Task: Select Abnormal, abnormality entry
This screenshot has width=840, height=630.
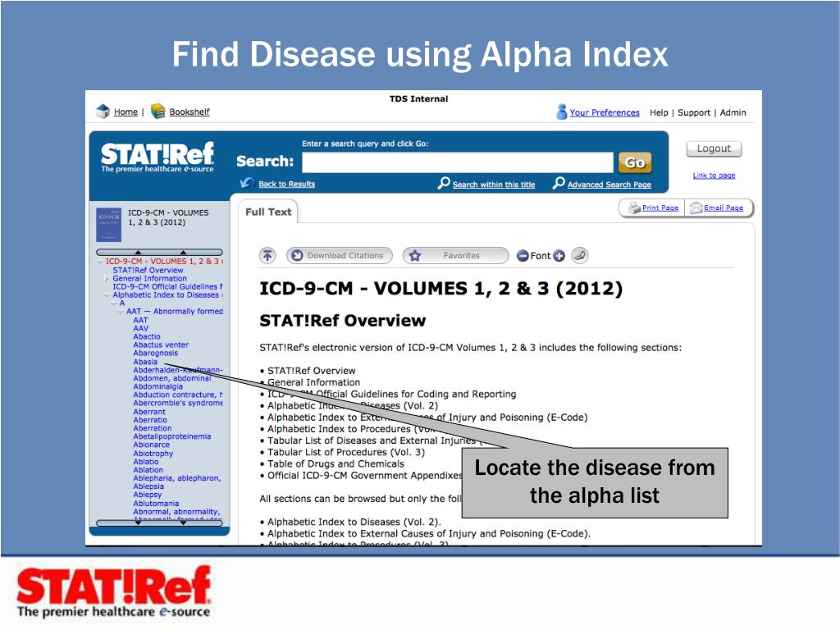Action: click(176, 512)
